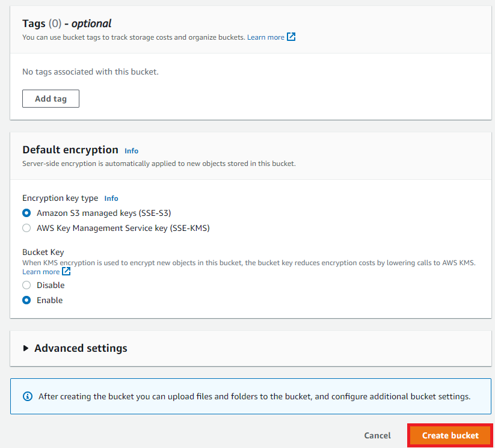
Task: Choose Disable for Bucket Key
Action: pyautogui.click(x=26, y=285)
